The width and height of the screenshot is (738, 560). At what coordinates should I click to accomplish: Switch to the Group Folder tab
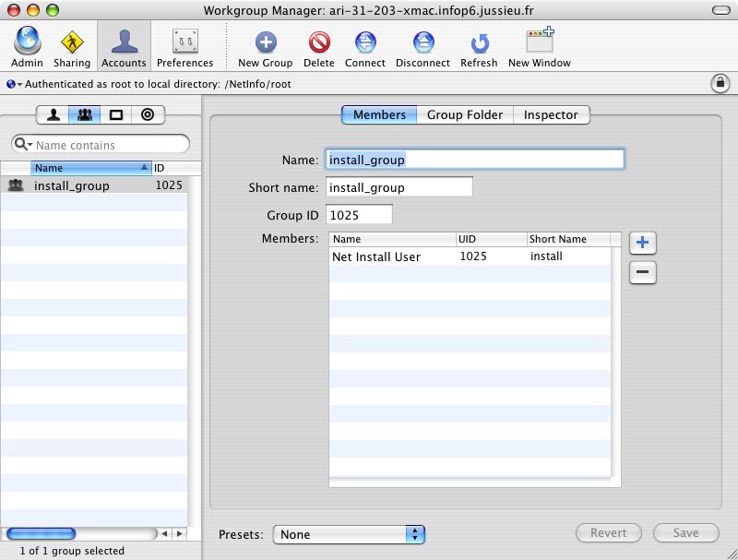(464, 115)
